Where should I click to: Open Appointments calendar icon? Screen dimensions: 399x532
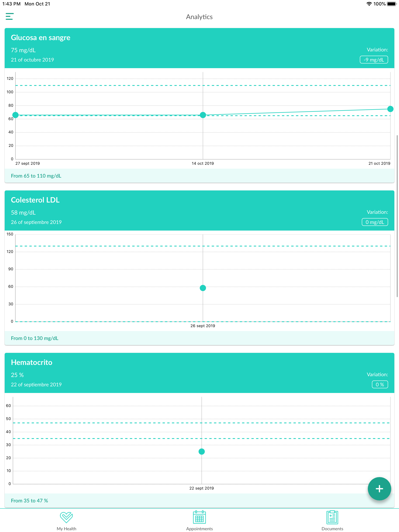pyautogui.click(x=199, y=517)
